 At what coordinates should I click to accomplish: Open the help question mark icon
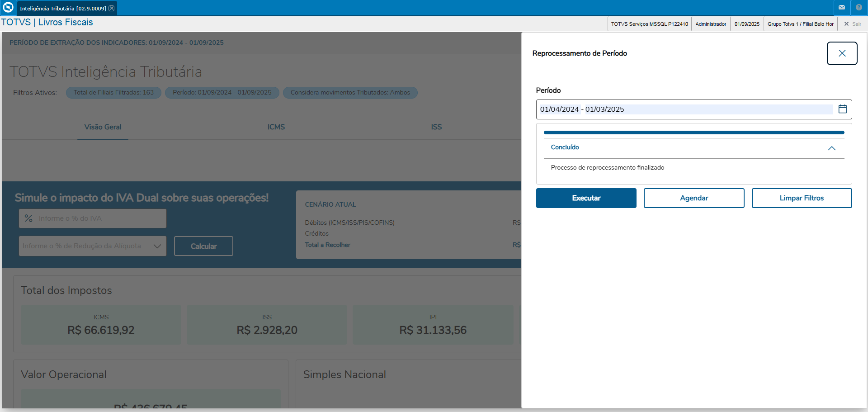[859, 7]
